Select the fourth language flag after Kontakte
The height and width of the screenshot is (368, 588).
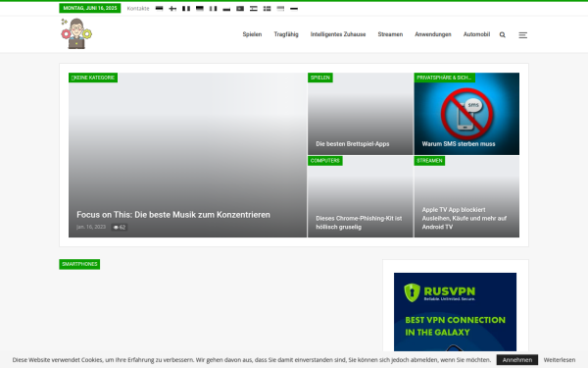pyautogui.click(x=200, y=8)
